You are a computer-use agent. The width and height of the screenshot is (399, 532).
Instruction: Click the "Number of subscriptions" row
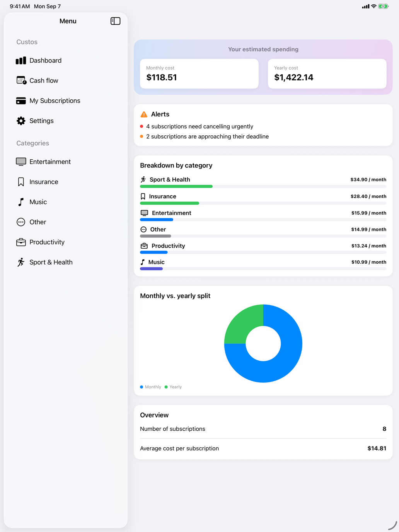pos(263,429)
